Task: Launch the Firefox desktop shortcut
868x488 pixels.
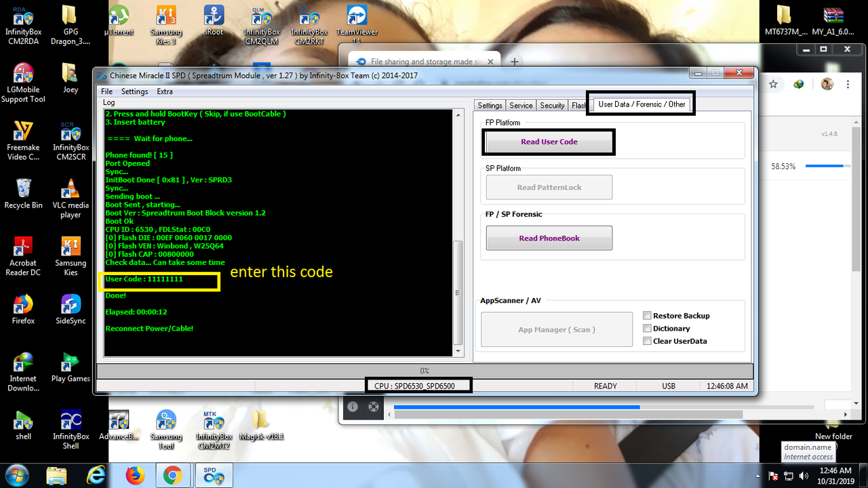Action: click(x=23, y=309)
